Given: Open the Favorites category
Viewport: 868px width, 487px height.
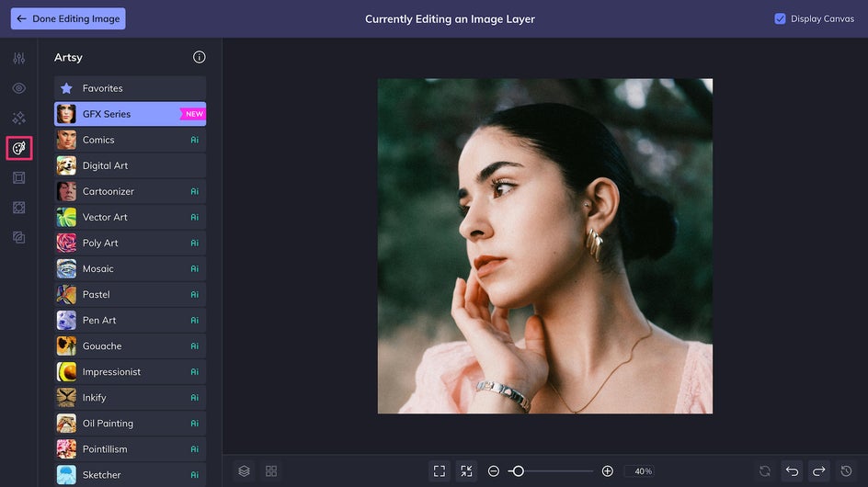Looking at the screenshot, I should tap(130, 88).
